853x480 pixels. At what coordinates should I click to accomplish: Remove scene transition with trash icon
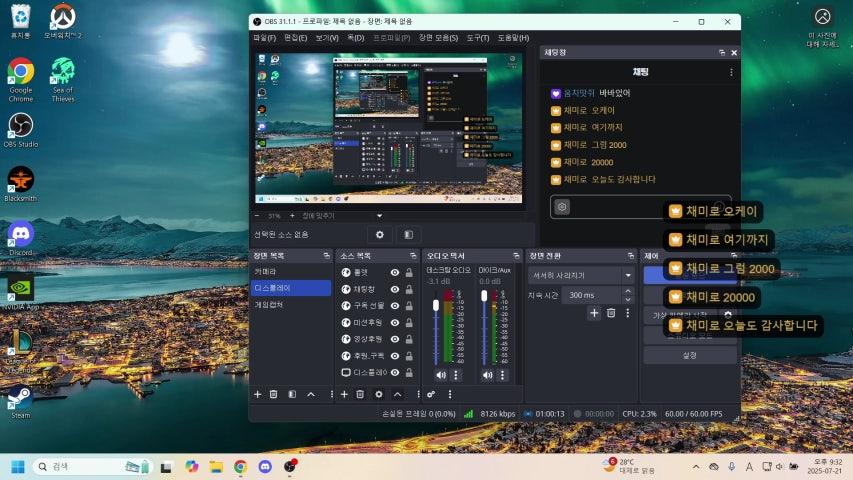click(611, 312)
